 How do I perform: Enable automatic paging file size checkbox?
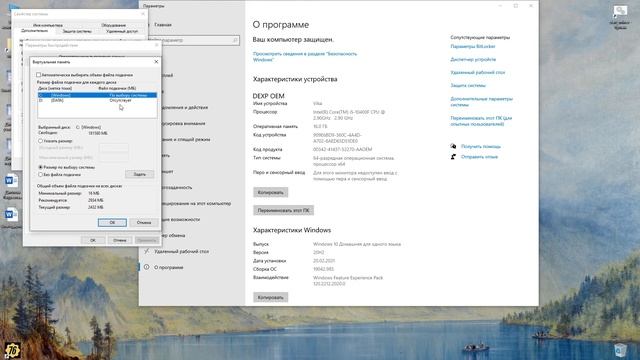click(38, 75)
